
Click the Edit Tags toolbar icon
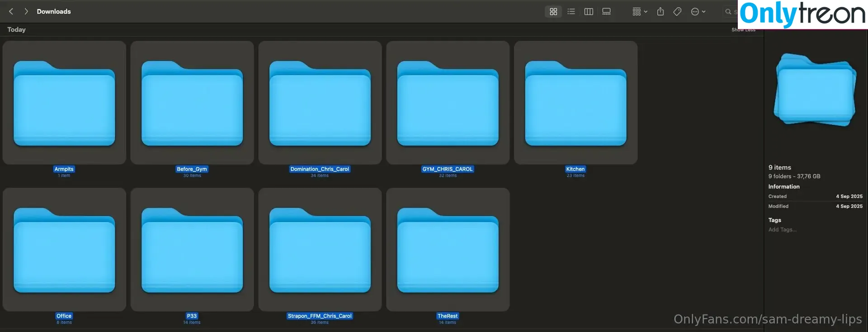(x=677, y=12)
